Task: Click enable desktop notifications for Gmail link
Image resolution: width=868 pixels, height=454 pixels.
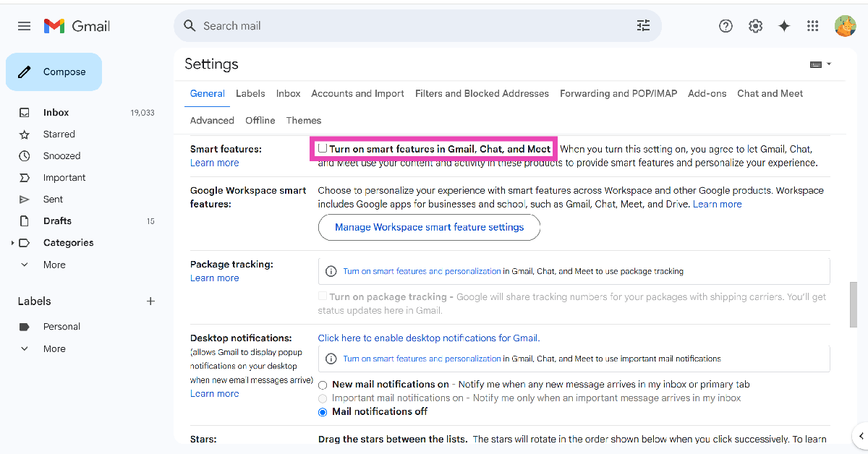Action: [428, 338]
